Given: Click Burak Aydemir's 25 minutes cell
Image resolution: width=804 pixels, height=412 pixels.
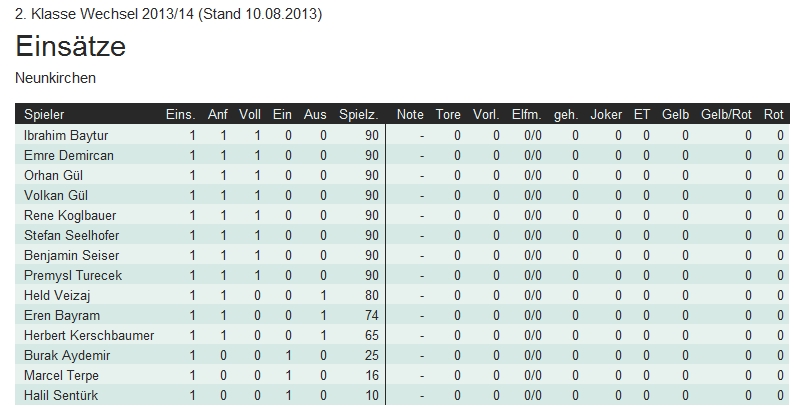Looking at the screenshot, I should 371,356.
